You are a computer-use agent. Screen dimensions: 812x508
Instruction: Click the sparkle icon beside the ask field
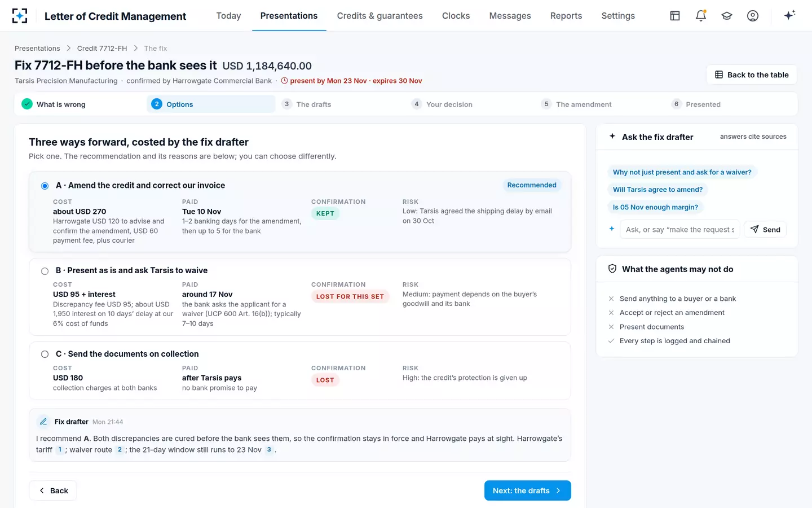pyautogui.click(x=612, y=229)
